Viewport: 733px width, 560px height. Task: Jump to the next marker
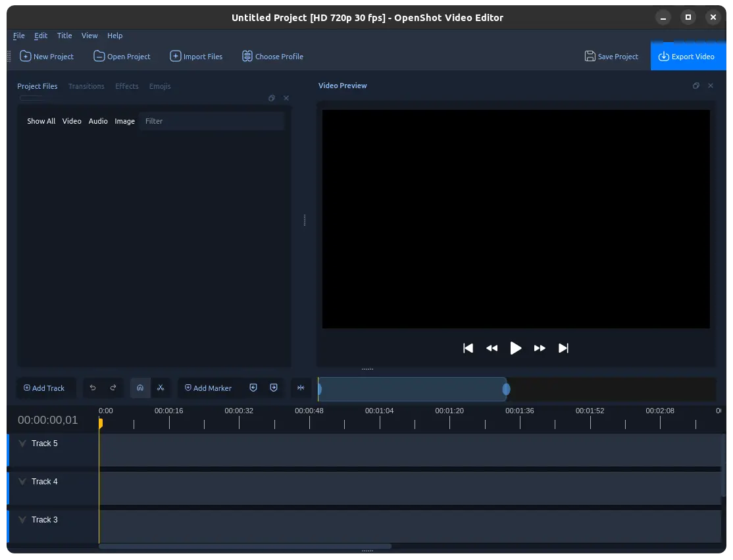[x=274, y=388]
